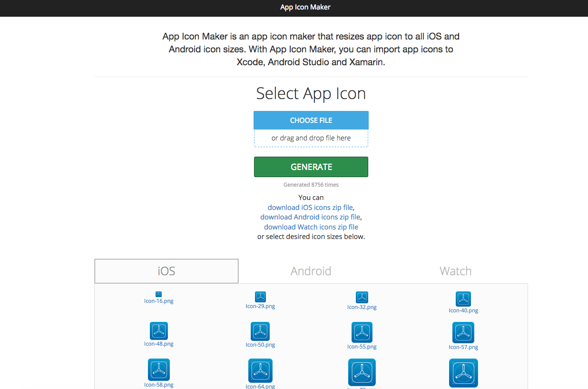Select the Icon-29.png thumbnail
Viewport: 588px width, 389px height.
(x=260, y=296)
